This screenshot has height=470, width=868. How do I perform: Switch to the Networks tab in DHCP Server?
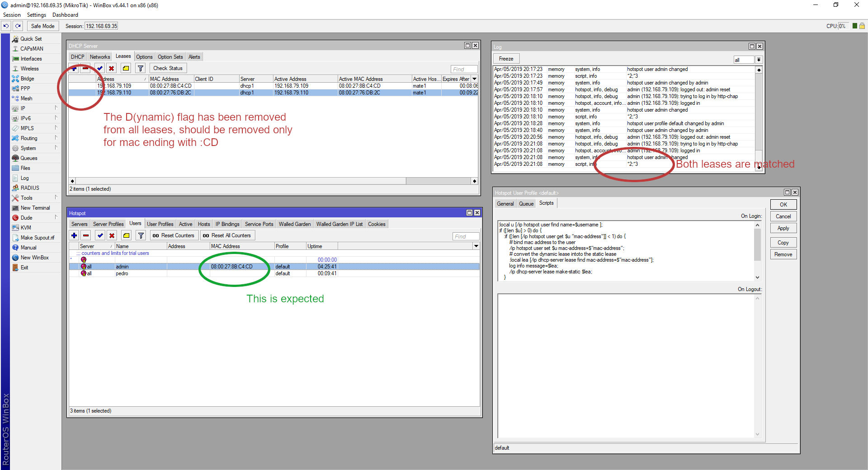pyautogui.click(x=99, y=57)
